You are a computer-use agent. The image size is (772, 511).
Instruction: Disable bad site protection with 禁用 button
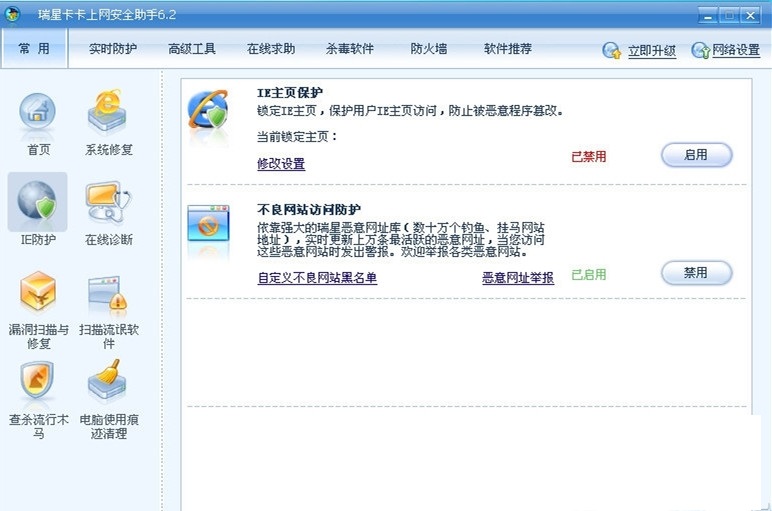tap(696, 273)
